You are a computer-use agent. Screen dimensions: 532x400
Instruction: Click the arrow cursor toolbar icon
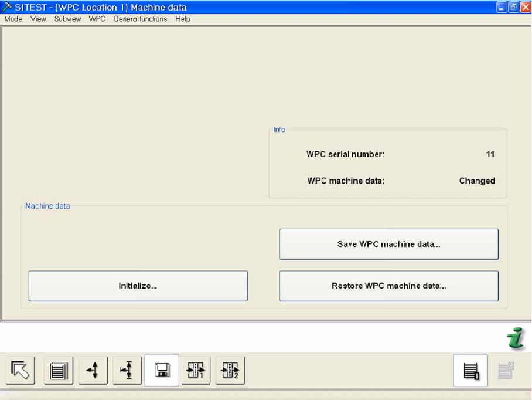(21, 370)
